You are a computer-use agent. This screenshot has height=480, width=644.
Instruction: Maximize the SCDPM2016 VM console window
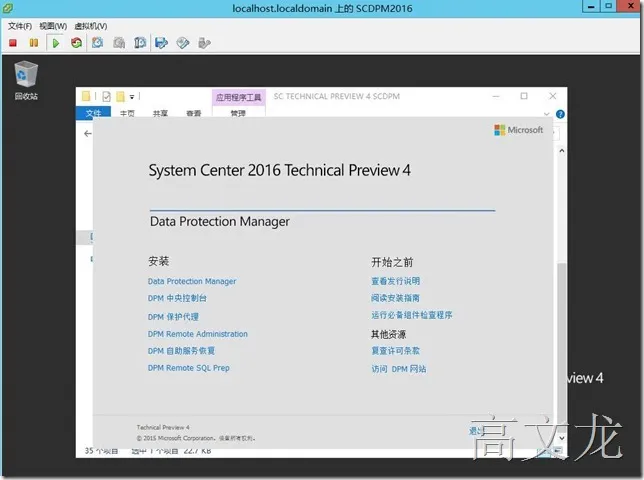[x=609, y=6]
